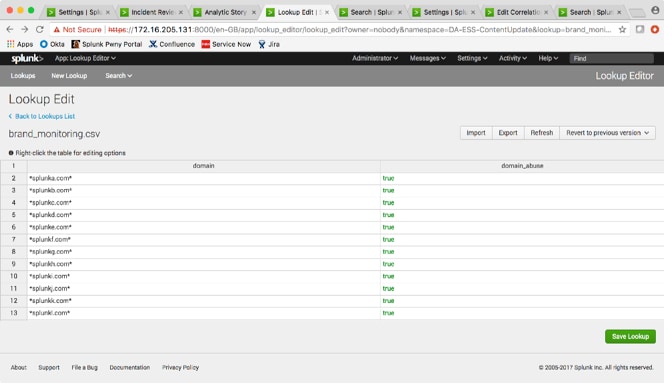Select the true cell for *splunkj.com*
Image resolution: width=664 pixels, height=383 pixels.
[522, 289]
